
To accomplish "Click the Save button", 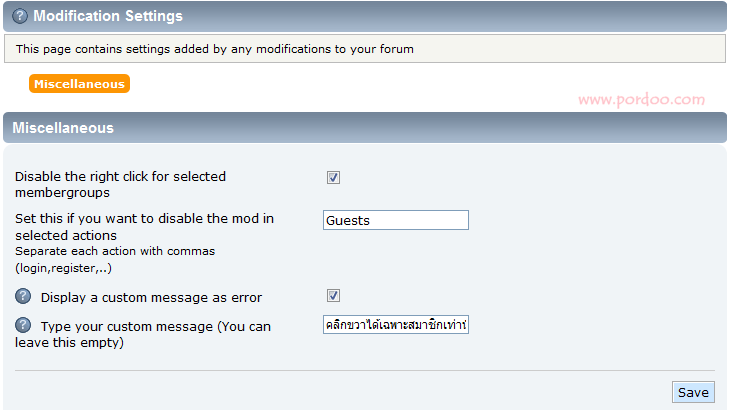I will (693, 392).
